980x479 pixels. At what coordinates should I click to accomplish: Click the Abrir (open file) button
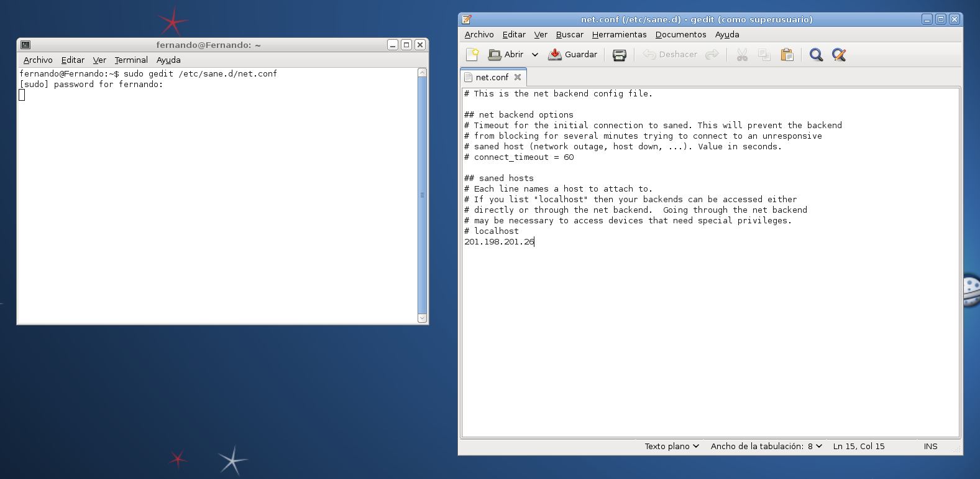[x=506, y=55]
